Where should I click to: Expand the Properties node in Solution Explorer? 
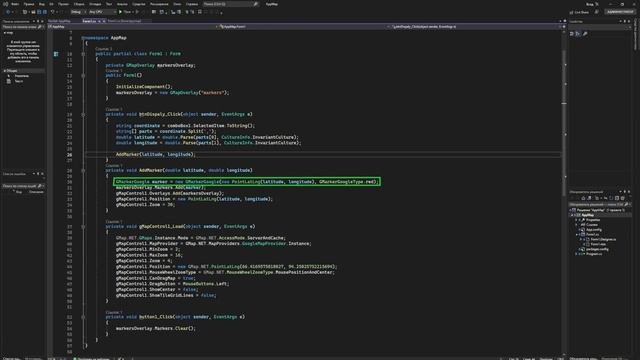point(576,220)
